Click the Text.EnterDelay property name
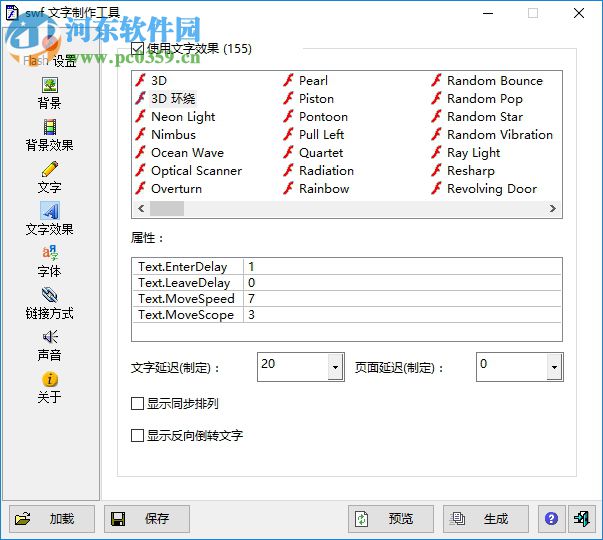 pos(183,267)
